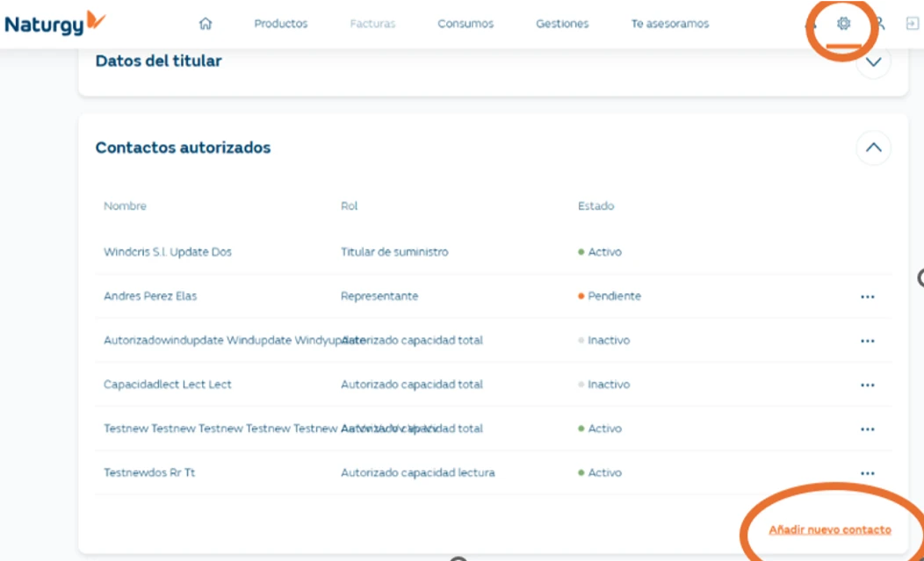
Task: Open three-dots menu for Testnew Testnew contact
Action: click(867, 429)
